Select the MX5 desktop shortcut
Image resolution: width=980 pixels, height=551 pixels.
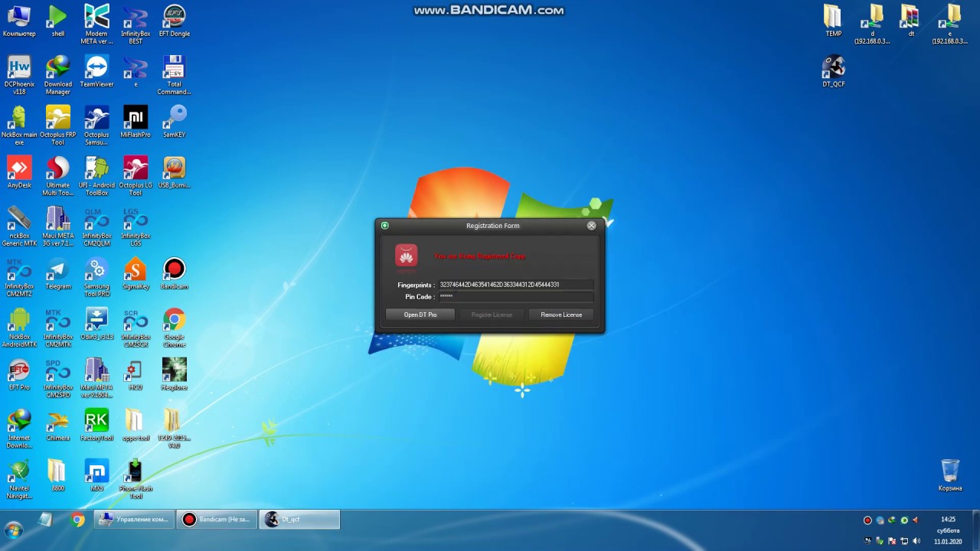(x=96, y=475)
